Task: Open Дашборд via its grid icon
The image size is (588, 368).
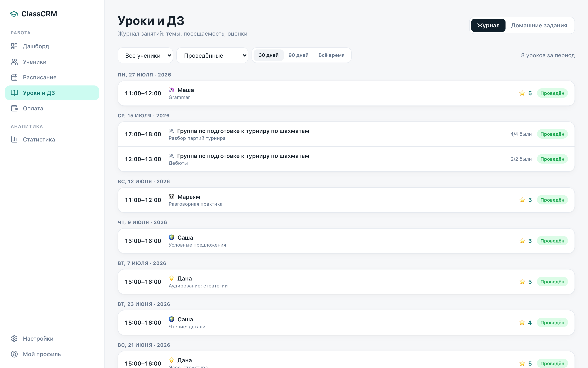Action: 14,46
